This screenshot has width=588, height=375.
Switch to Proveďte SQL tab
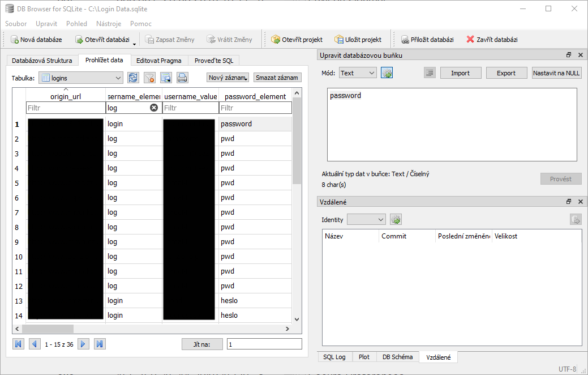pos(214,61)
